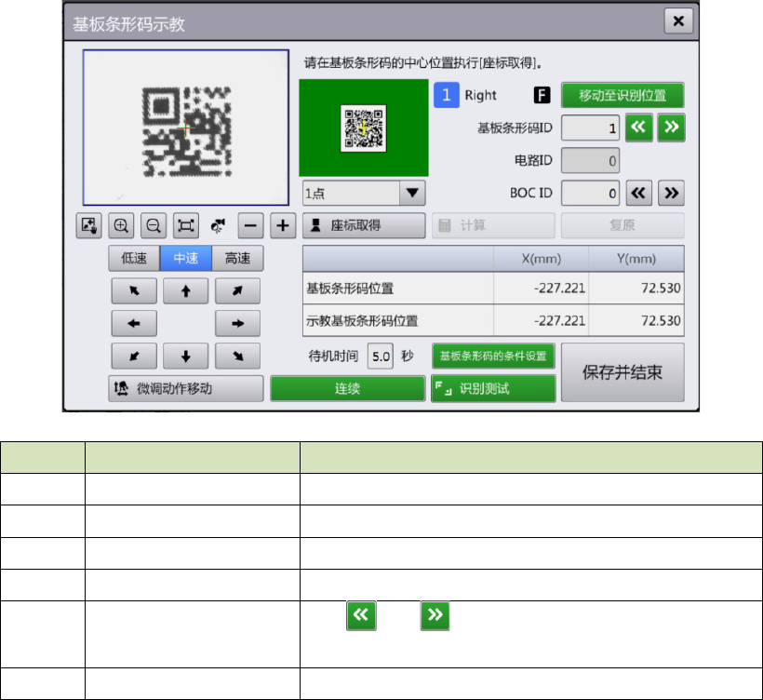Move head down-right with diagonal arrow
This screenshot has width=763, height=700.
tap(237, 356)
